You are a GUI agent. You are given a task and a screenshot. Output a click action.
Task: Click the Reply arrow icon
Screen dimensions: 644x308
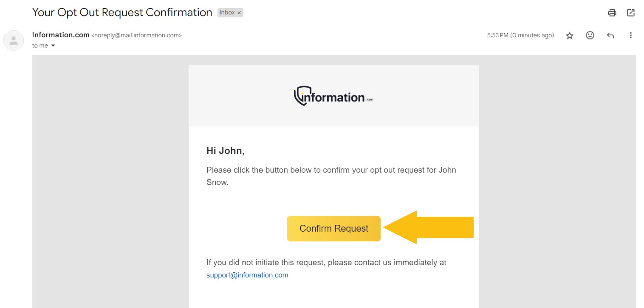tap(610, 36)
